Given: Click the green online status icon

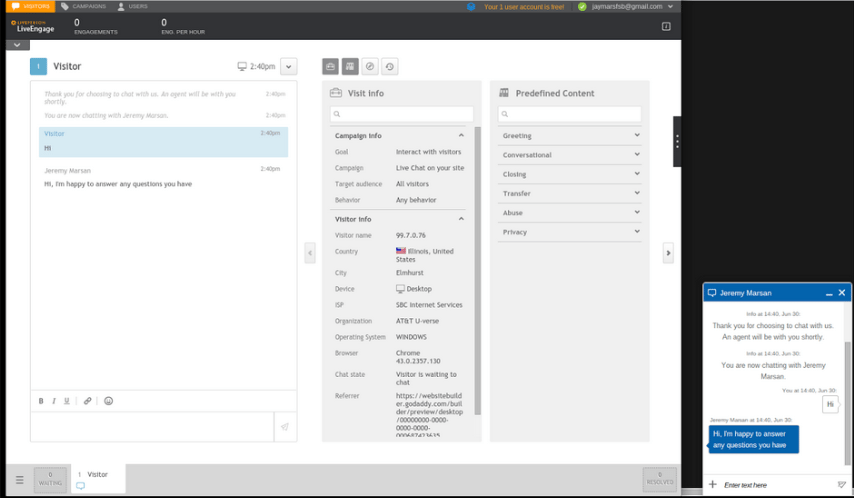Looking at the screenshot, I should click(x=582, y=7).
